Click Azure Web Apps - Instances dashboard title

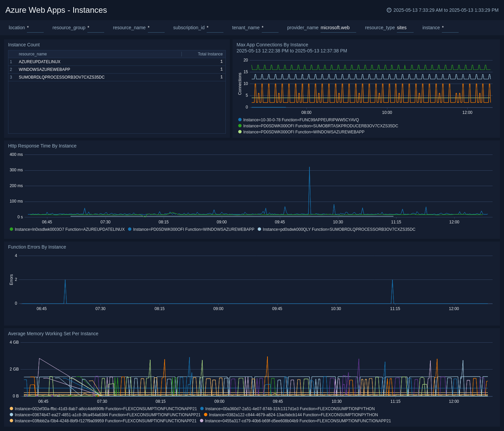point(56,10)
